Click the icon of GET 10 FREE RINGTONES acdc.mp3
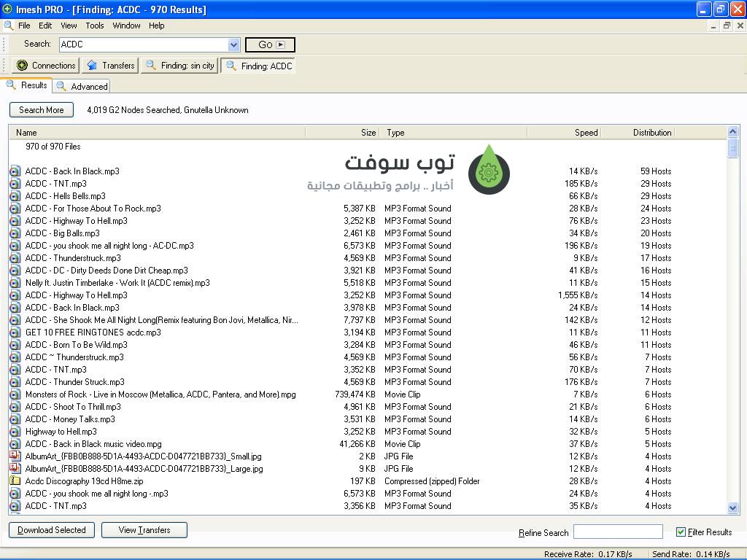 tap(15, 332)
